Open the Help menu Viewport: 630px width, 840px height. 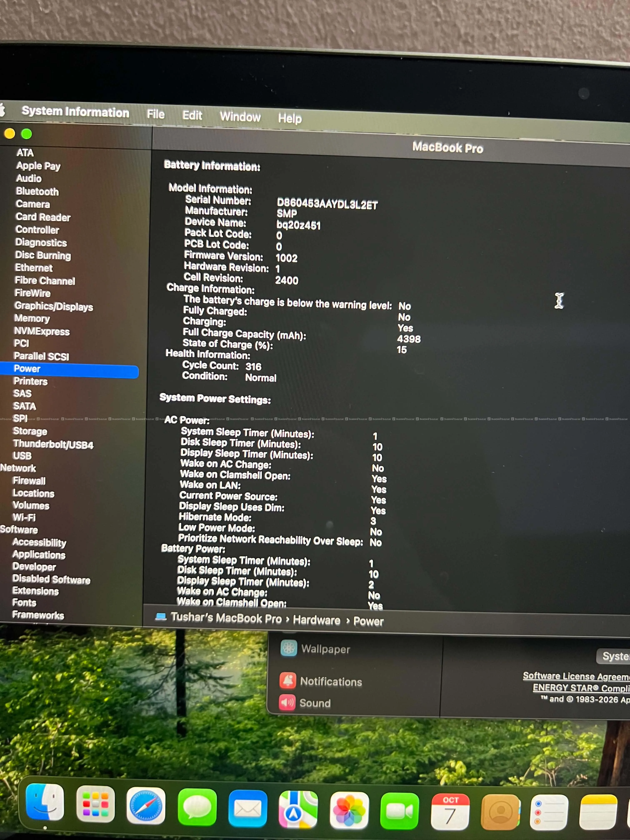coord(290,118)
